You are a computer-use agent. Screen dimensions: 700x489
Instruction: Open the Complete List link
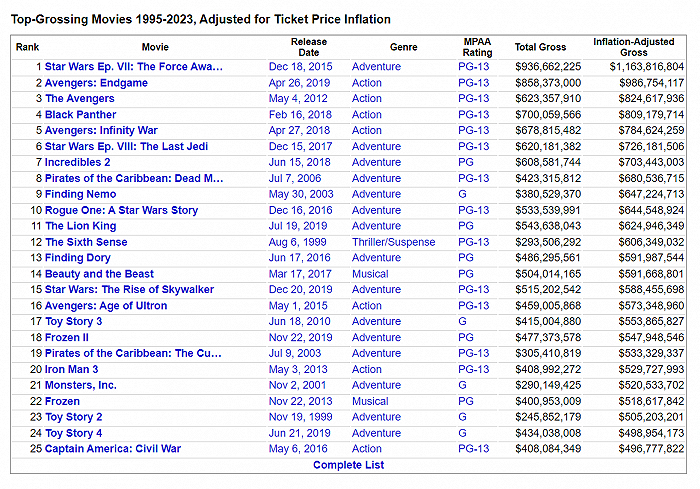click(x=347, y=465)
